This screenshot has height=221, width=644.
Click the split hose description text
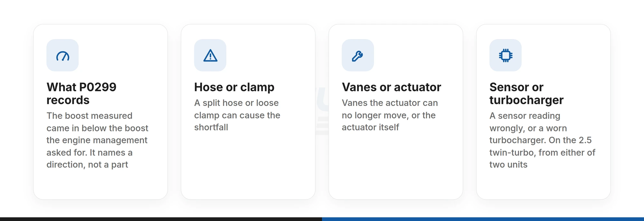pos(237,115)
